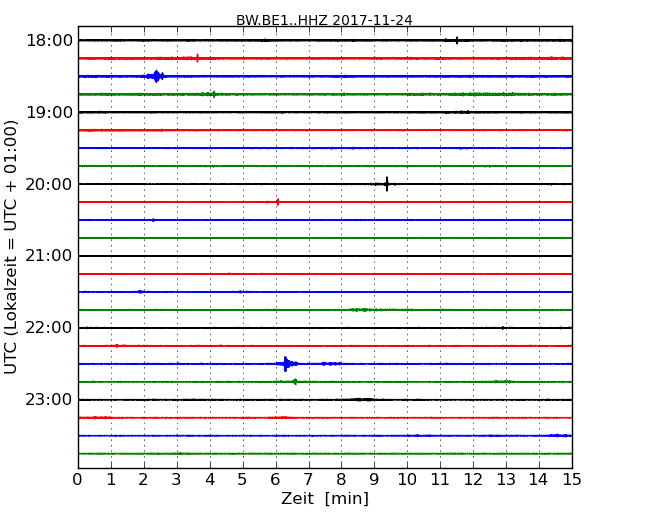Click the plot title BW.BE1..HHZ 2017-11-24
The height and width of the screenshot is (520, 650).
pos(324,20)
